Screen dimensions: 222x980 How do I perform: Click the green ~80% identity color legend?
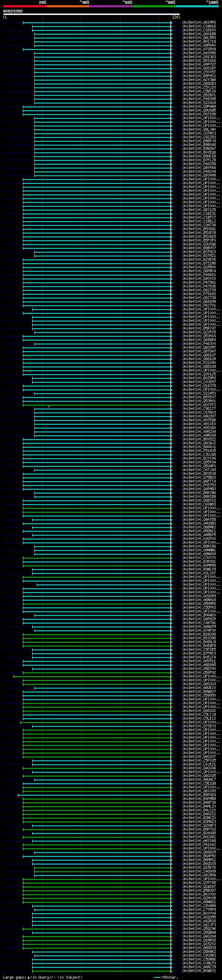[154, 6]
